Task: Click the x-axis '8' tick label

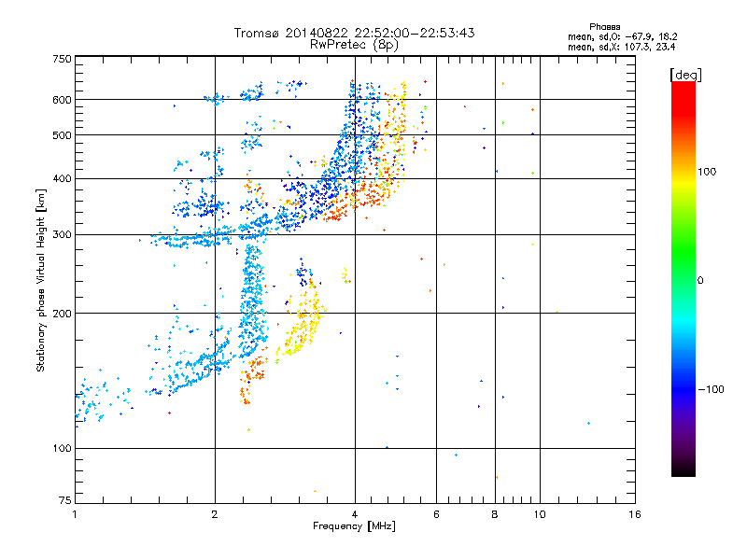Action: [495, 514]
